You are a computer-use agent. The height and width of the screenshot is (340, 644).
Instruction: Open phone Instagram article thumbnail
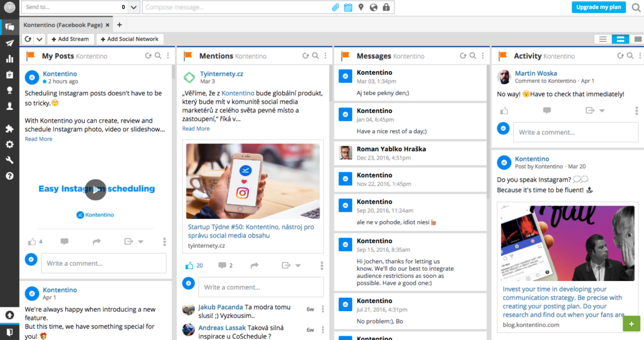(x=253, y=181)
